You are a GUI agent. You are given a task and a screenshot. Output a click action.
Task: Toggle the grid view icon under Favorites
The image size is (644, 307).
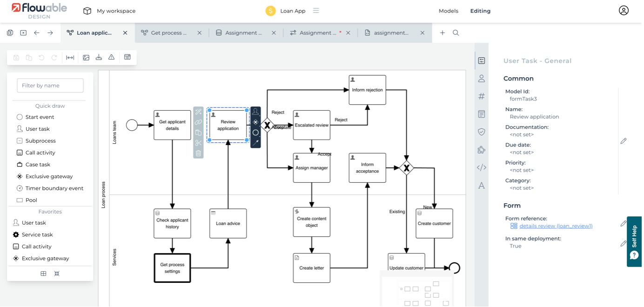(x=43, y=274)
